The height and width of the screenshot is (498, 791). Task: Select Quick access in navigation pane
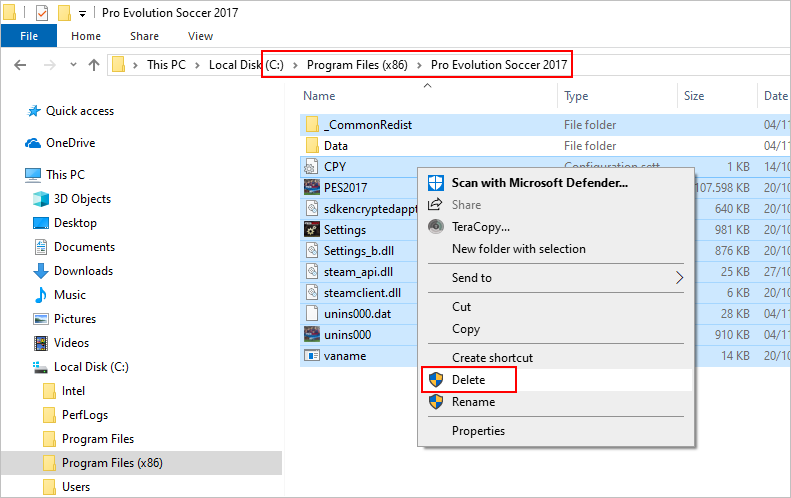80,111
